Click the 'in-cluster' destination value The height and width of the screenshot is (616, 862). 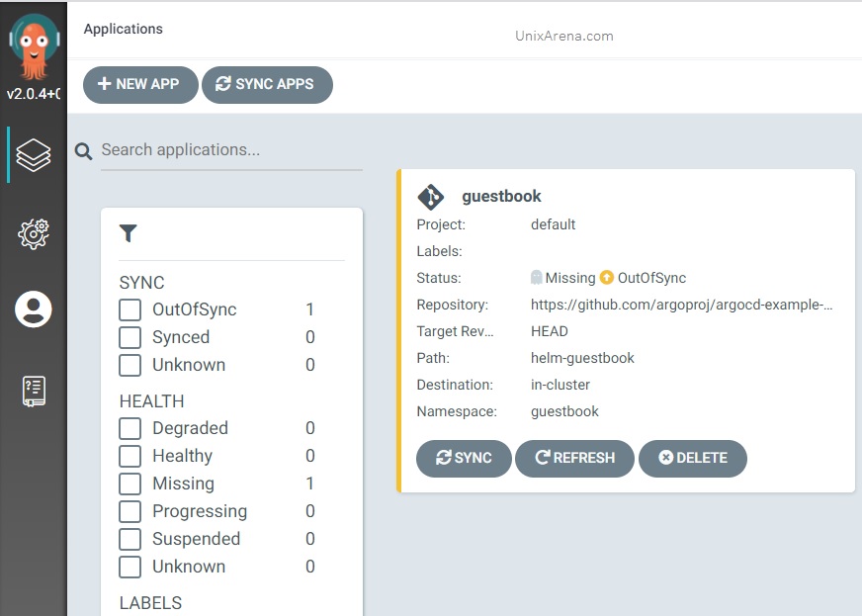[560, 385]
